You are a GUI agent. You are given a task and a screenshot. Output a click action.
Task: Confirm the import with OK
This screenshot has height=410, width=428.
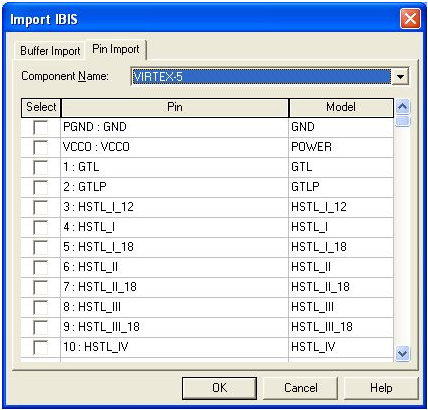click(x=219, y=388)
